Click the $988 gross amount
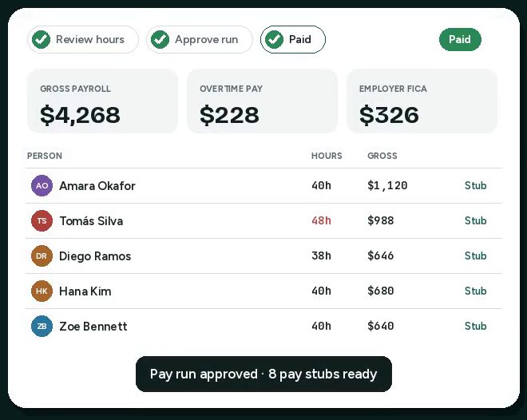The width and height of the screenshot is (527, 420). tap(380, 220)
